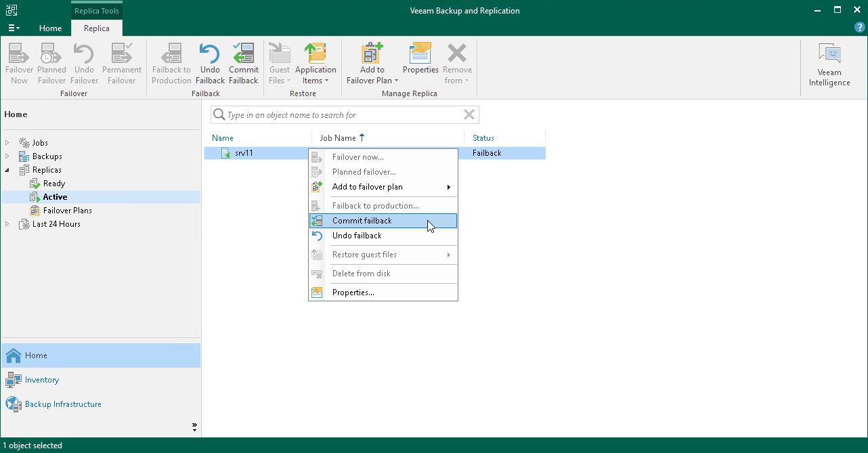This screenshot has height=453, width=868.
Task: Click the Backup Infrastructure globe icon
Action: (14, 404)
